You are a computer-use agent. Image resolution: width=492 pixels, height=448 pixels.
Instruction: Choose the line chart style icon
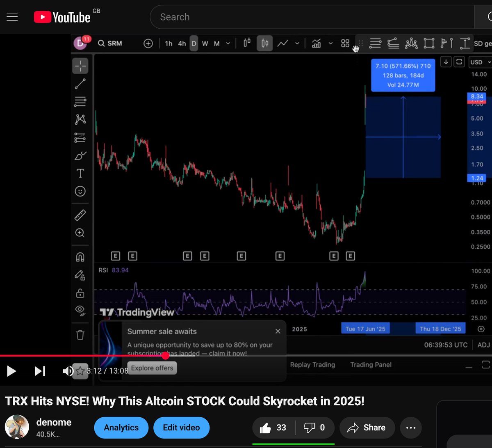point(282,43)
